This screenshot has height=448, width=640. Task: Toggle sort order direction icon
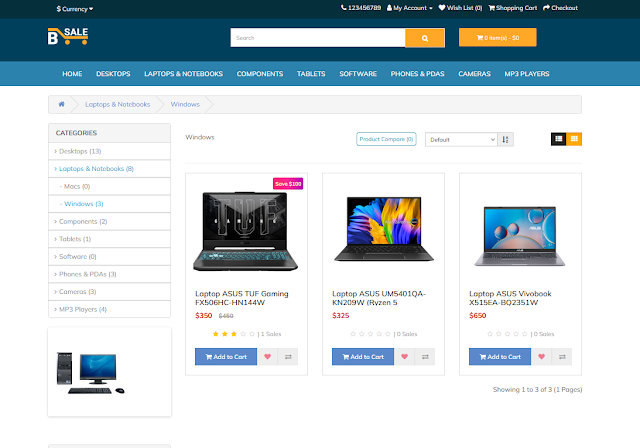click(x=505, y=140)
